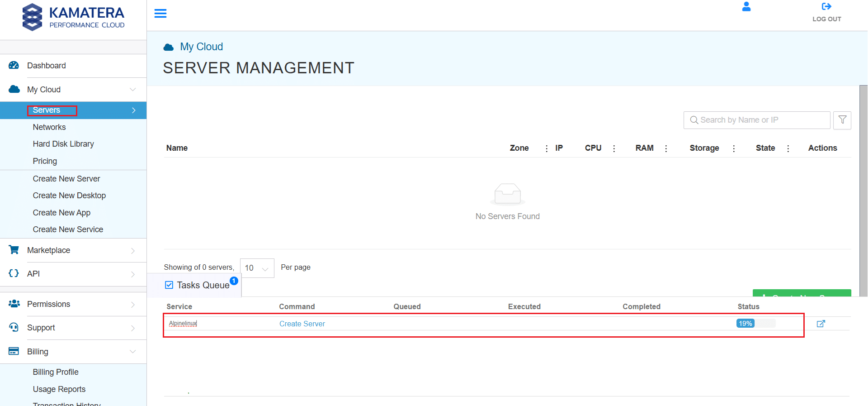The height and width of the screenshot is (406, 868).
Task: Open the 10 per page dropdown
Action: 257,268
